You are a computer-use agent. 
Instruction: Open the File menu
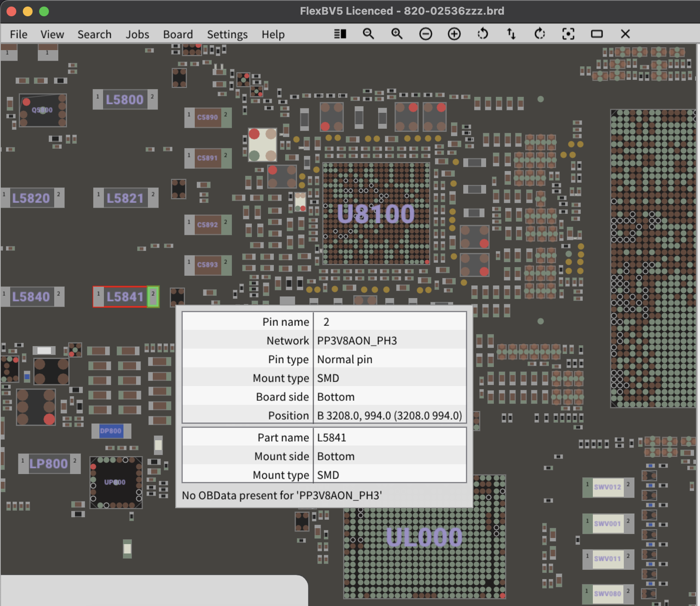tap(18, 35)
